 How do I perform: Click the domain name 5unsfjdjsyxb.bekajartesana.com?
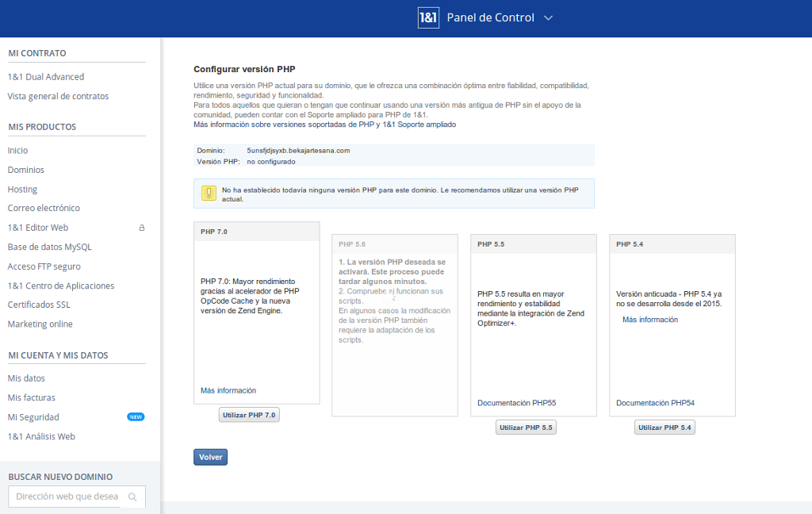pyautogui.click(x=298, y=150)
